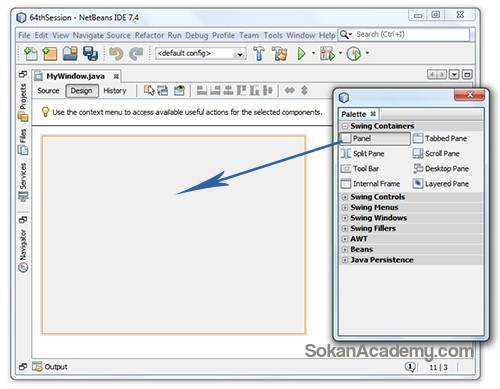Image resolution: width=500 pixels, height=389 pixels.
Task: Open the Tools menu
Action: click(x=273, y=35)
